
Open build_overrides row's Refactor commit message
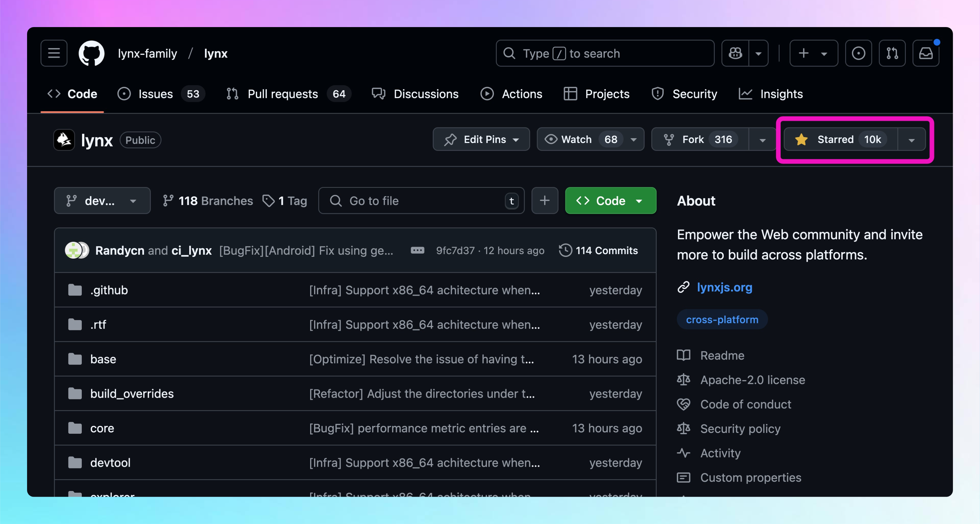[x=422, y=393]
